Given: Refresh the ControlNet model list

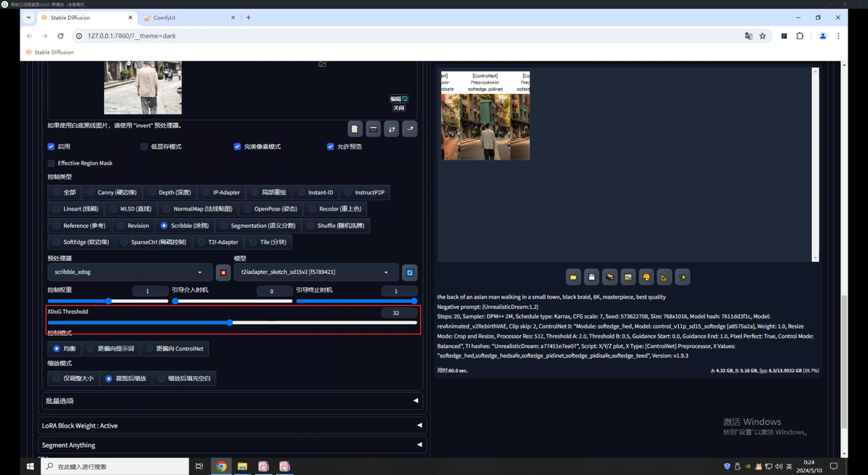Looking at the screenshot, I should click(x=410, y=272).
